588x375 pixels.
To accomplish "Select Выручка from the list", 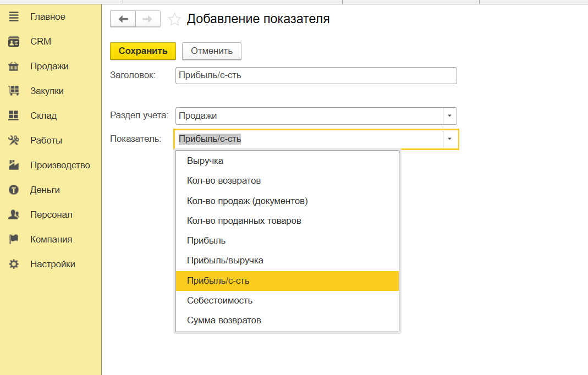I will click(x=205, y=161).
